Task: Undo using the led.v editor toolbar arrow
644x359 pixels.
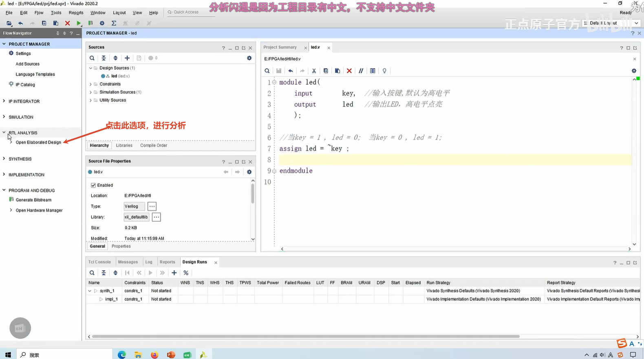Action: [291, 71]
